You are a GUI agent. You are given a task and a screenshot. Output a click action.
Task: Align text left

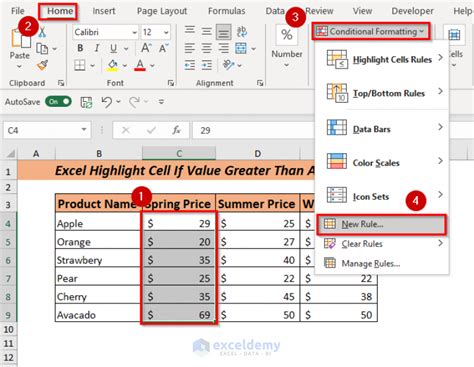click(190, 48)
